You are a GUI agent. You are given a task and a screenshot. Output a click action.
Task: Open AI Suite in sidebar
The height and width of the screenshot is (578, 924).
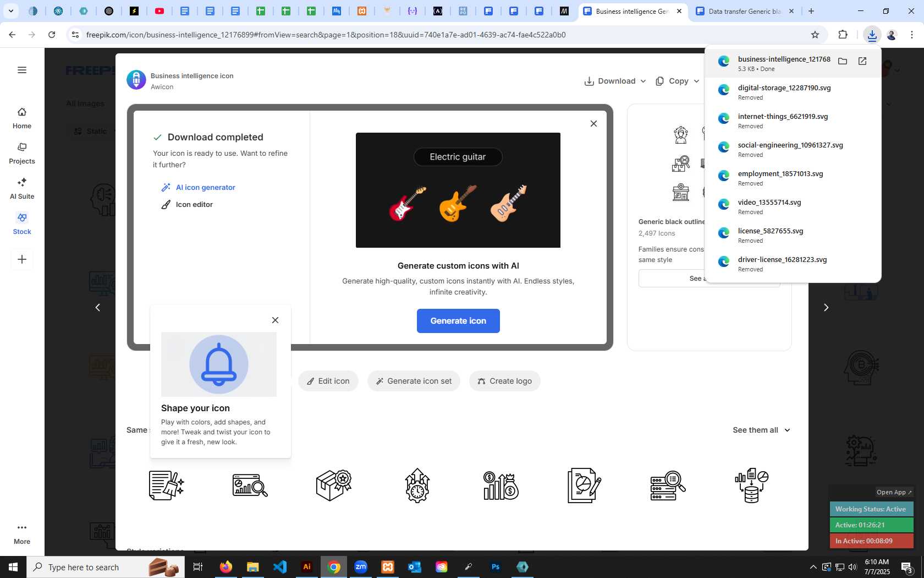pos(22,189)
